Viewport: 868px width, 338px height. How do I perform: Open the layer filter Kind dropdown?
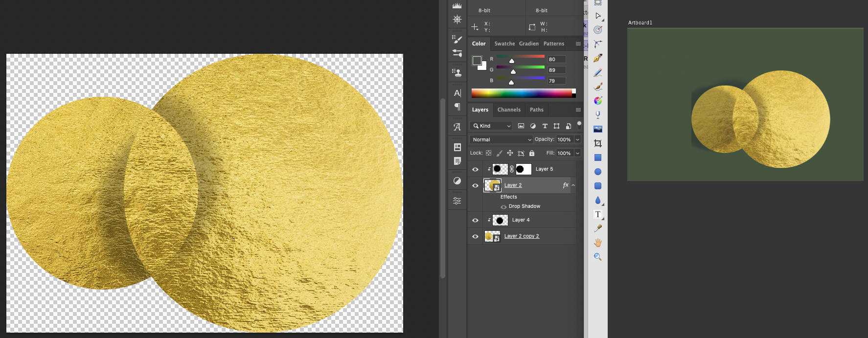pos(491,126)
